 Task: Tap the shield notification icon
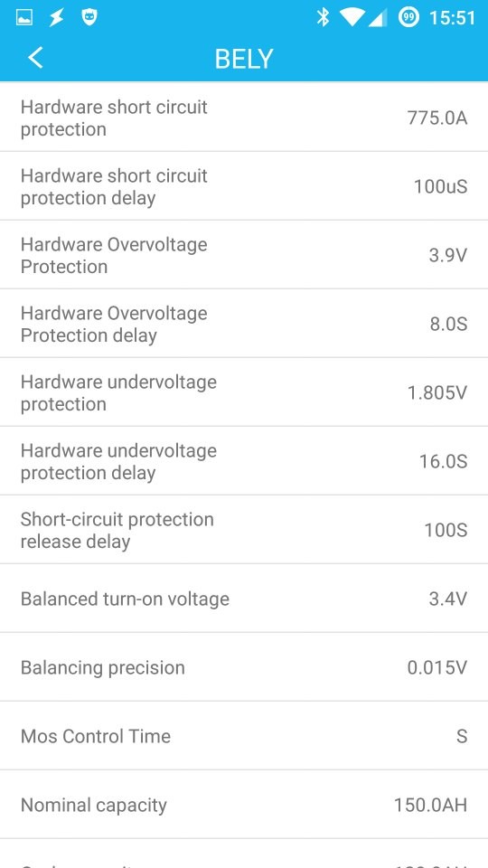pyautogui.click(x=89, y=18)
